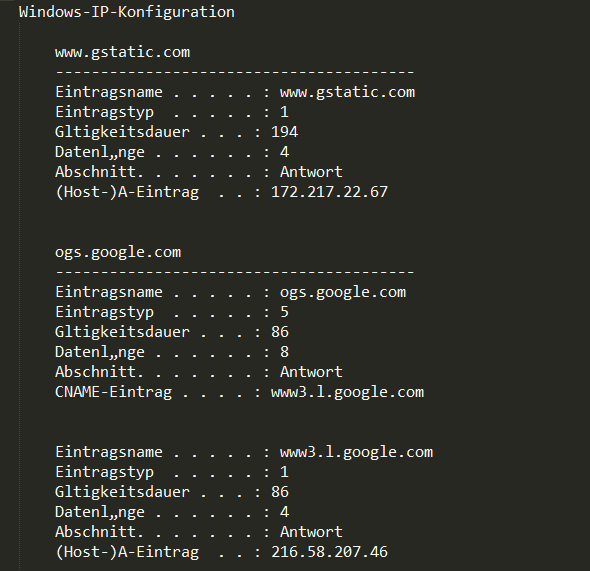Click the IP address 216.58.207.46
The height and width of the screenshot is (571, 590).
click(x=329, y=552)
